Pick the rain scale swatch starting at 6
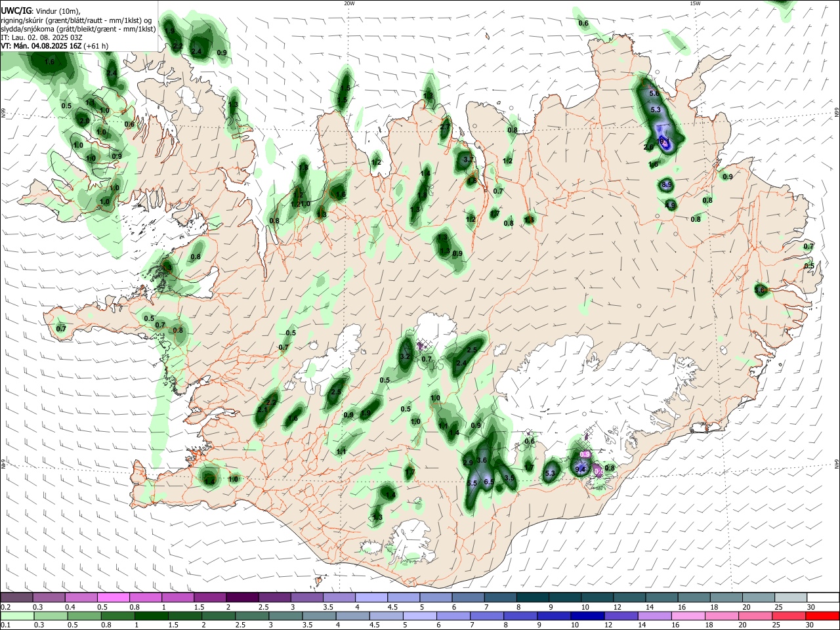Viewport: 840px width, 630px height. [x=453, y=616]
